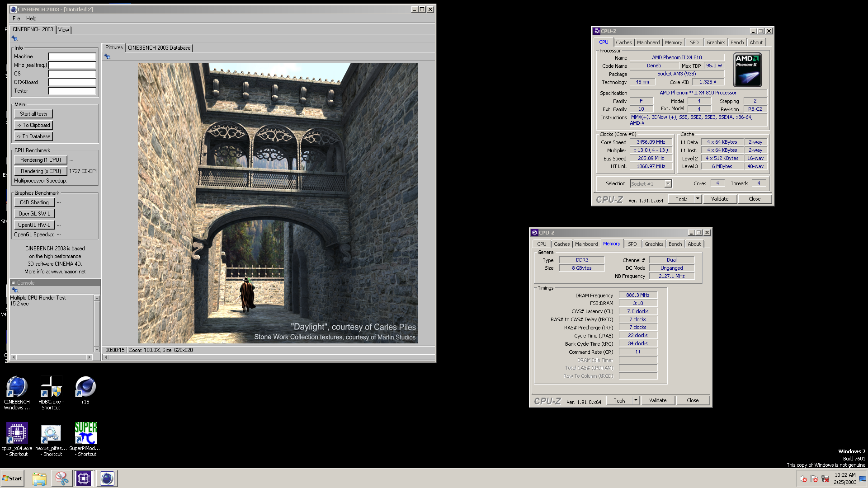Click the CPU-Z taskbar icon
Viewport: 868px width, 488px height.
pos(84,479)
